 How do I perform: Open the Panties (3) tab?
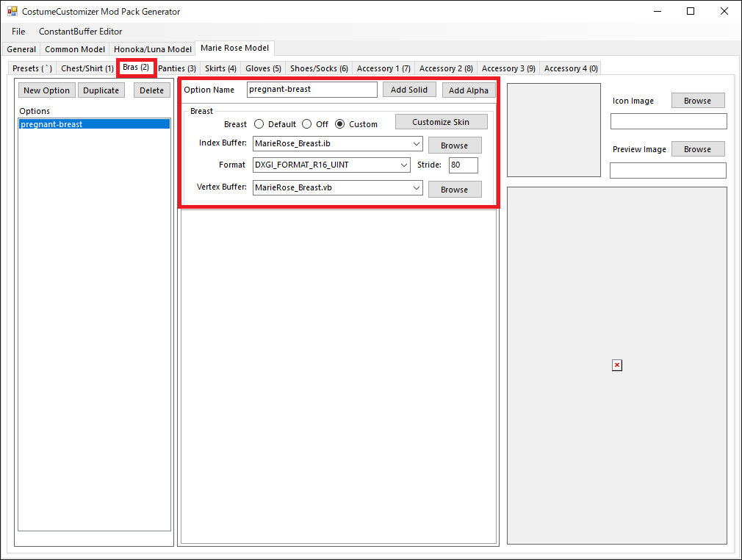click(x=177, y=68)
